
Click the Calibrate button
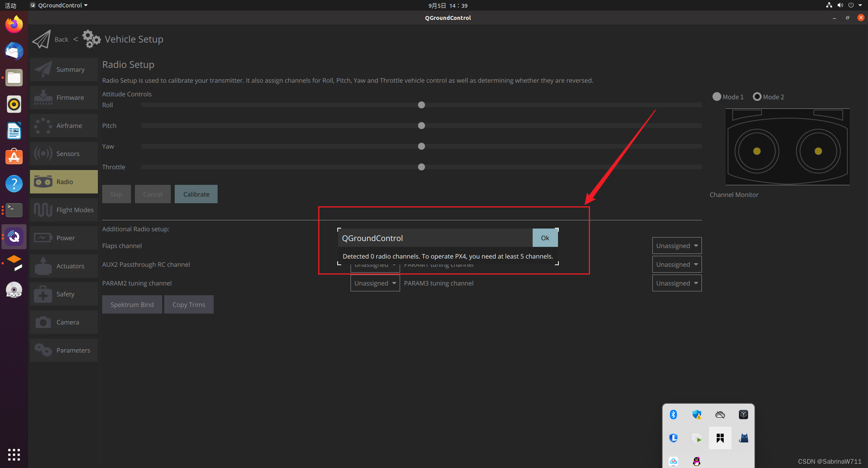pos(196,194)
